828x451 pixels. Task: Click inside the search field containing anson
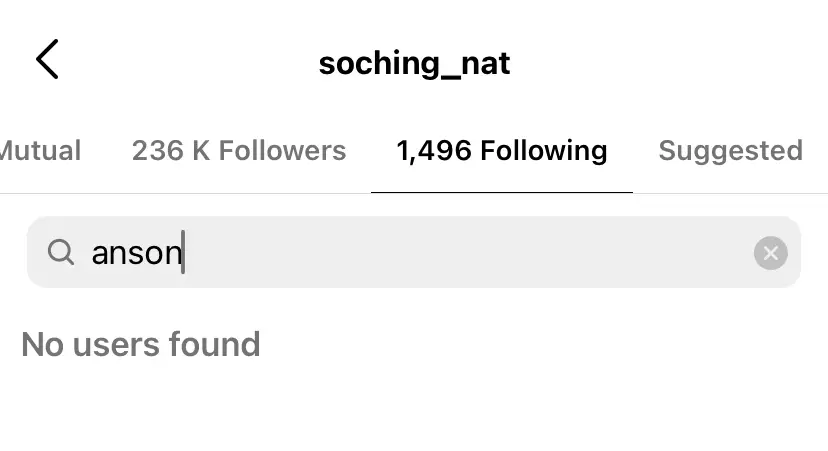click(413, 252)
